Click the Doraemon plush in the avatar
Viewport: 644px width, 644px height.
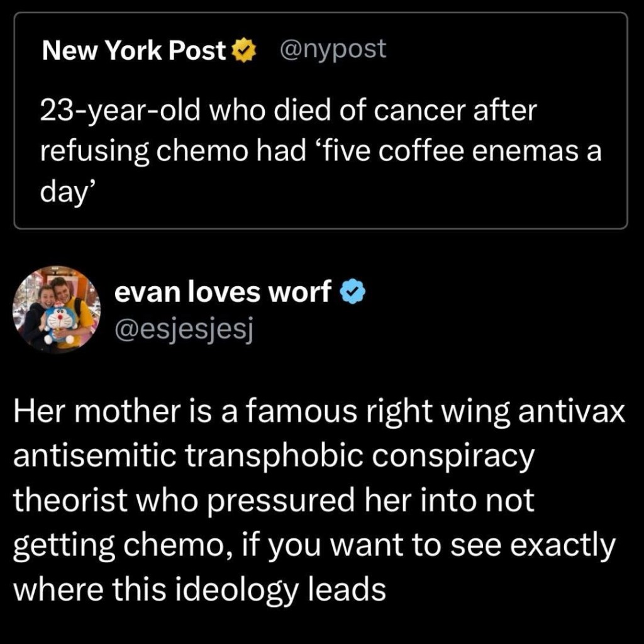click(61, 321)
